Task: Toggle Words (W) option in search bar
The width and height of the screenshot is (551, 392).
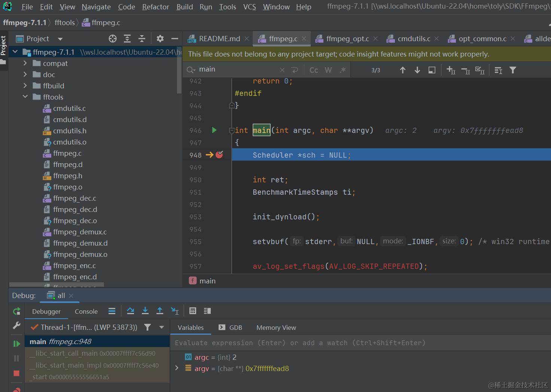Action: pos(328,70)
